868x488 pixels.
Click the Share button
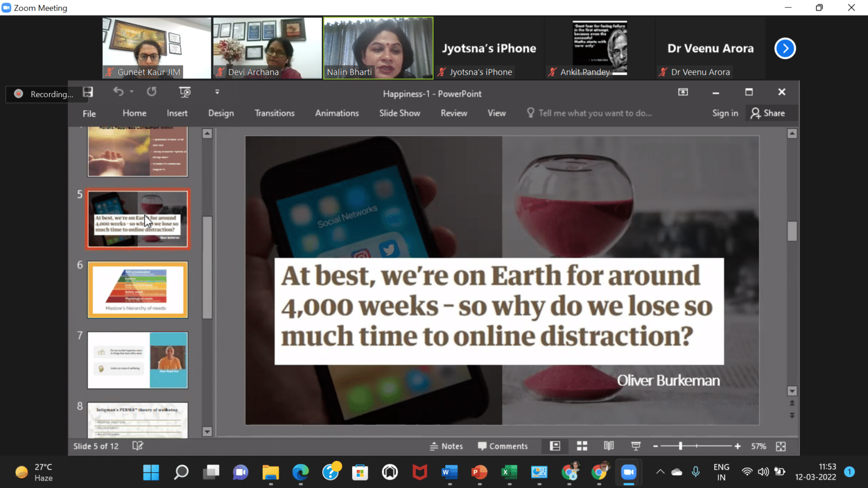[x=767, y=113]
